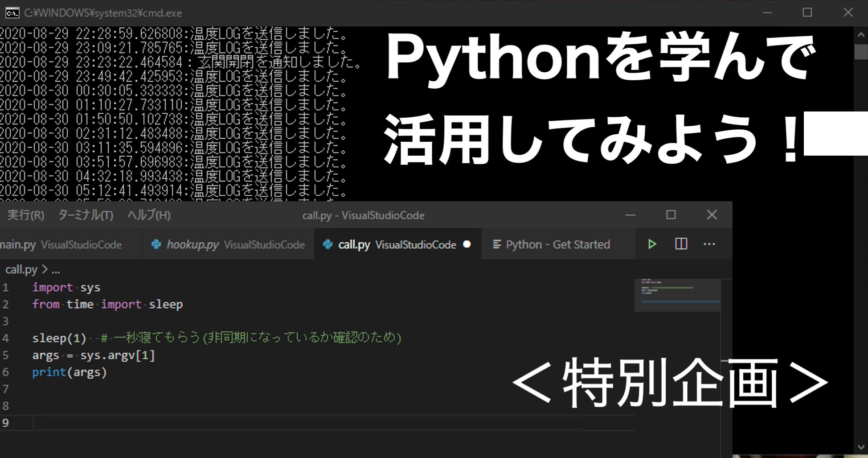Click line number 3 in the gutter
This screenshot has width=868, height=458.
(5, 322)
